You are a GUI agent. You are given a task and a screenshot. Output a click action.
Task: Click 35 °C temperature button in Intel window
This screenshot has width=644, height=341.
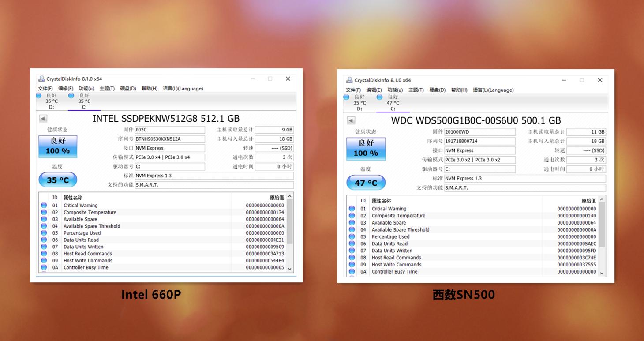58,180
